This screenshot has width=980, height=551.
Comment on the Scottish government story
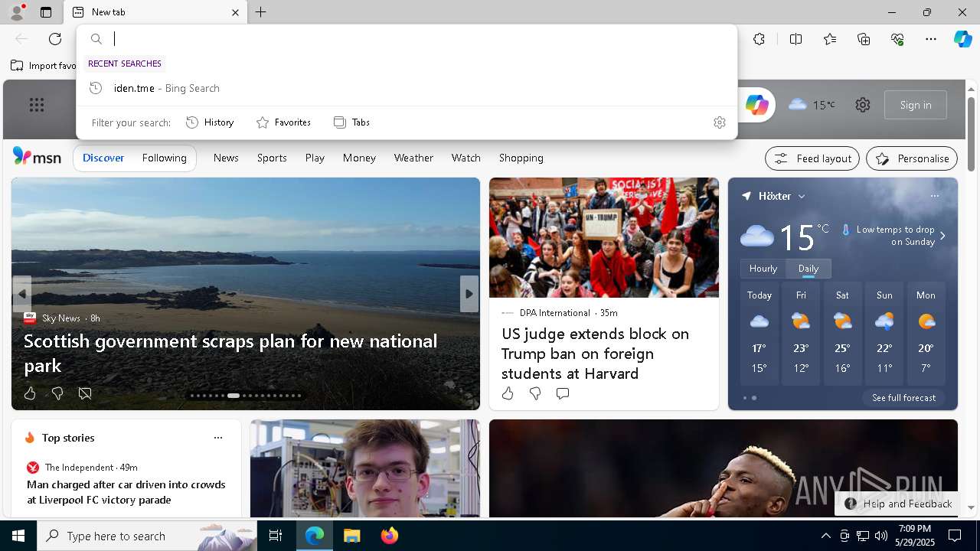pos(85,393)
